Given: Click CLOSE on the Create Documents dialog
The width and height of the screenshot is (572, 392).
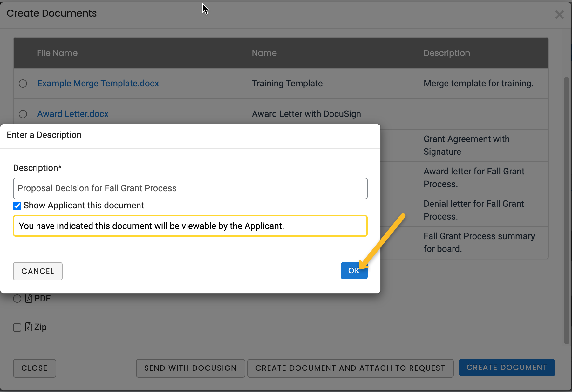Looking at the screenshot, I should (x=34, y=368).
